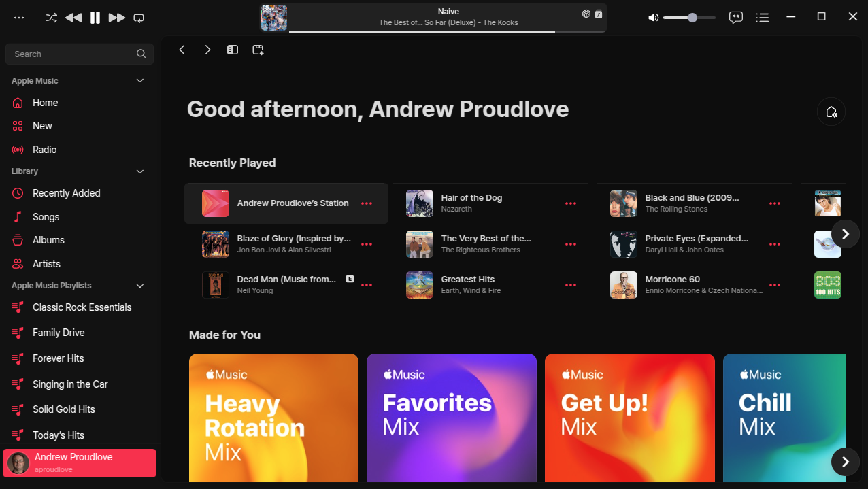Open the playing next queue list
The image size is (868, 489).
tap(763, 18)
